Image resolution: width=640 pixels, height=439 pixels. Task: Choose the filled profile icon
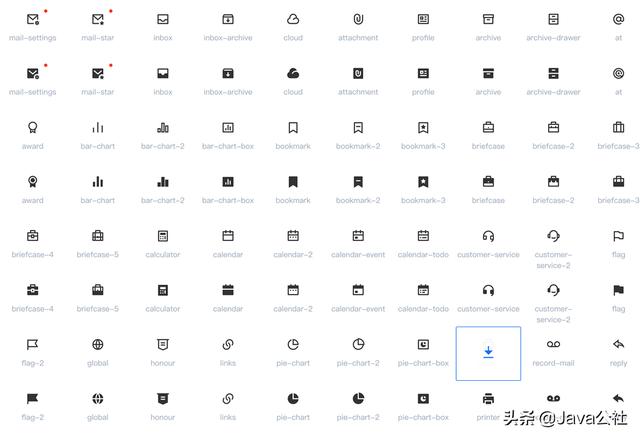pyautogui.click(x=423, y=73)
